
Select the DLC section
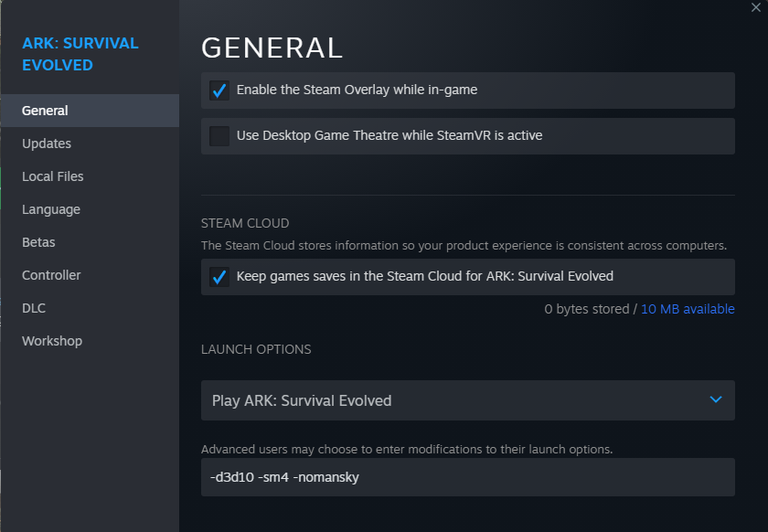pyautogui.click(x=33, y=307)
